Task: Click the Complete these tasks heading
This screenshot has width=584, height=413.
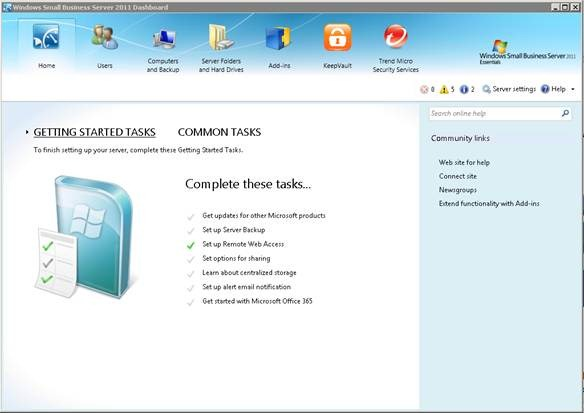Action: click(248, 184)
